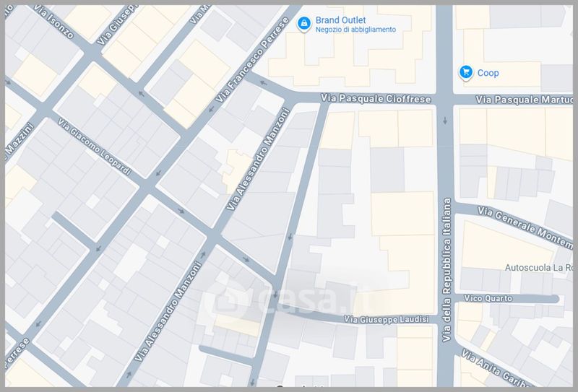Image resolution: width=578 pixels, height=392 pixels.
Task: Select the lower Via Alessandro Manzoni label
Action: pos(167,311)
